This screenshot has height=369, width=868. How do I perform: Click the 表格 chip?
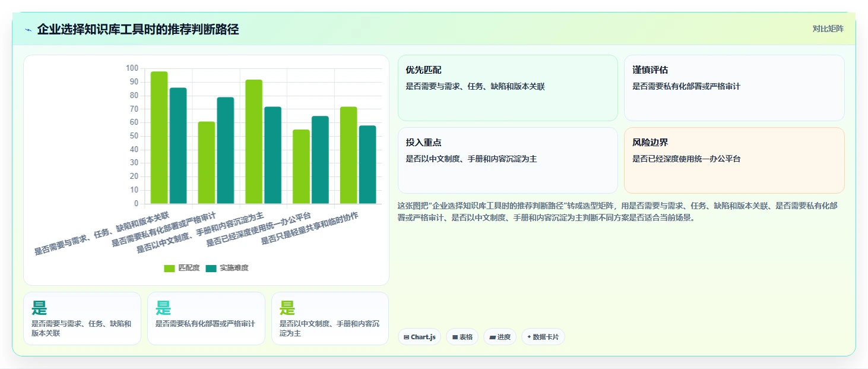click(x=462, y=337)
